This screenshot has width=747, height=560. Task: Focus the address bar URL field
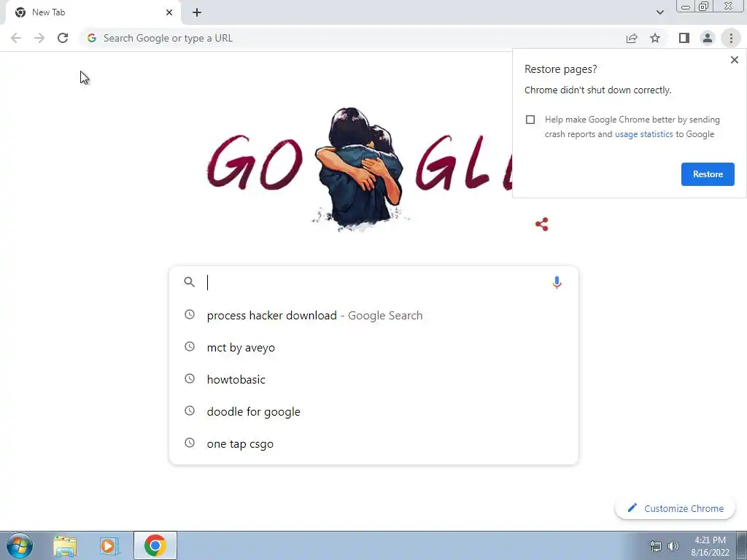click(352, 38)
